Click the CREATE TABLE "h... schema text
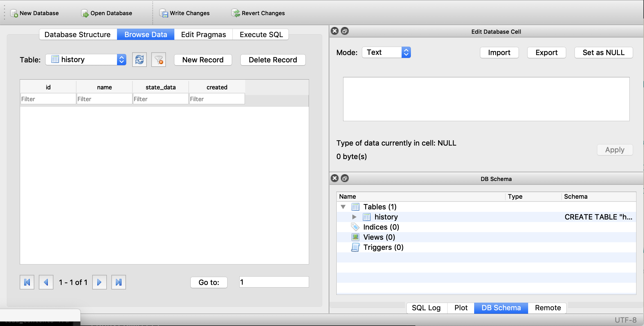The image size is (644, 326). click(x=598, y=217)
